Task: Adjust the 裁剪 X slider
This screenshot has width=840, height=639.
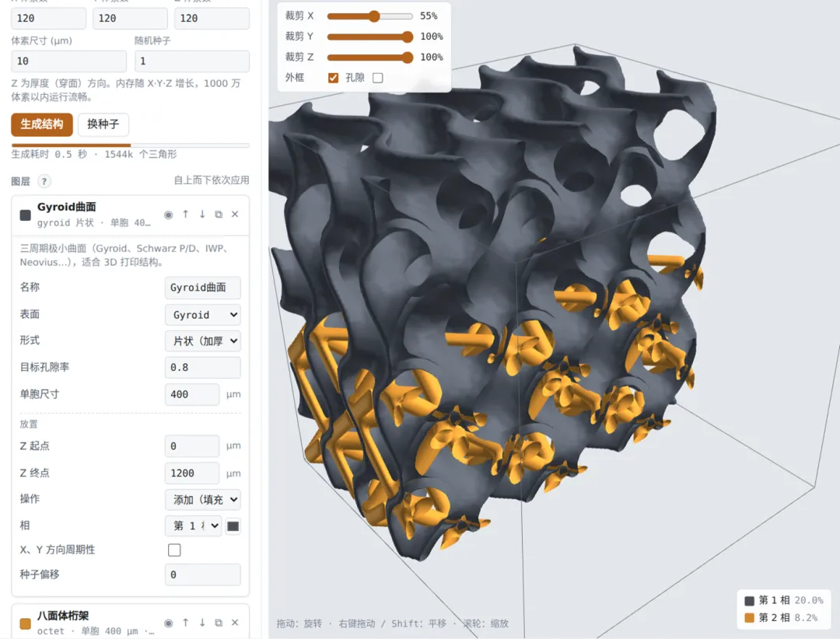Action: (x=369, y=16)
